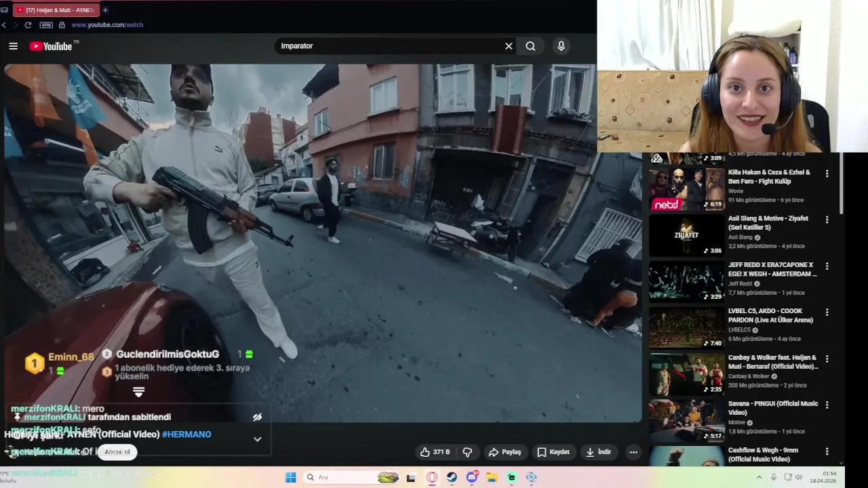Image resolution: width=868 pixels, height=488 pixels.
Task: Open Discord from the taskbar
Action: pos(472,477)
